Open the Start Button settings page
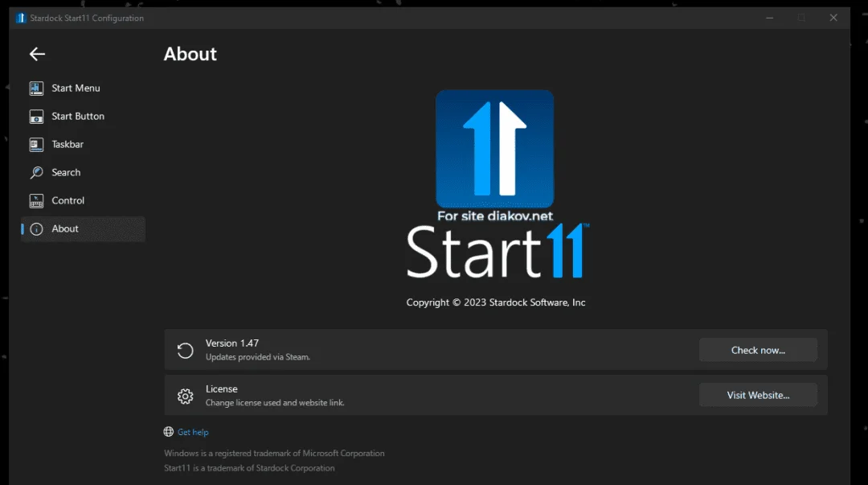Image resolution: width=868 pixels, height=485 pixels. pyautogui.click(x=83, y=117)
